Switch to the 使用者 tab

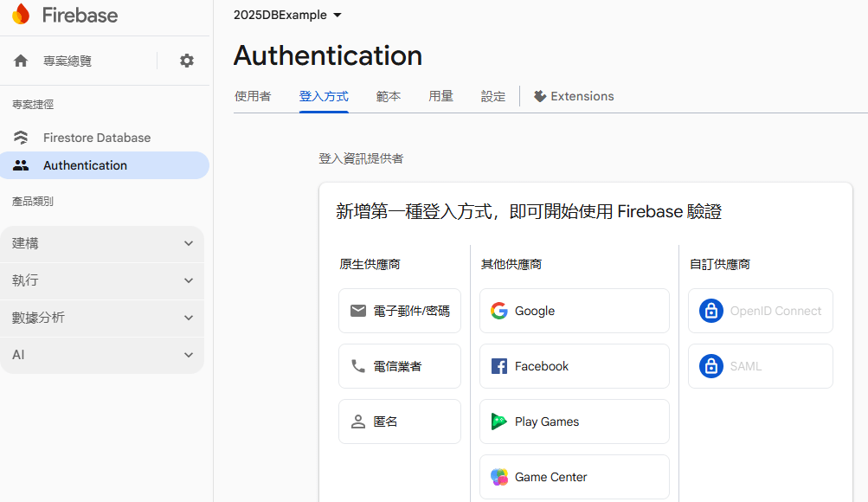[253, 96]
